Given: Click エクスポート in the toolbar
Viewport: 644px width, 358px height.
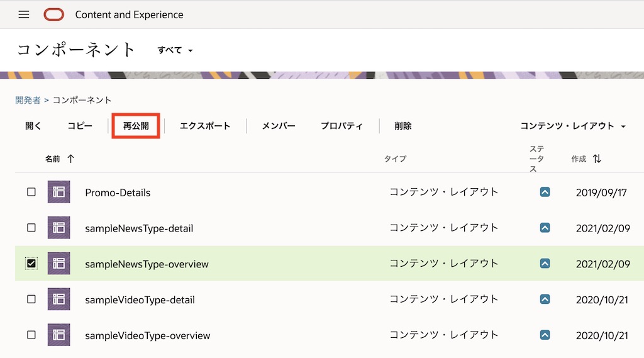Looking at the screenshot, I should [x=205, y=126].
